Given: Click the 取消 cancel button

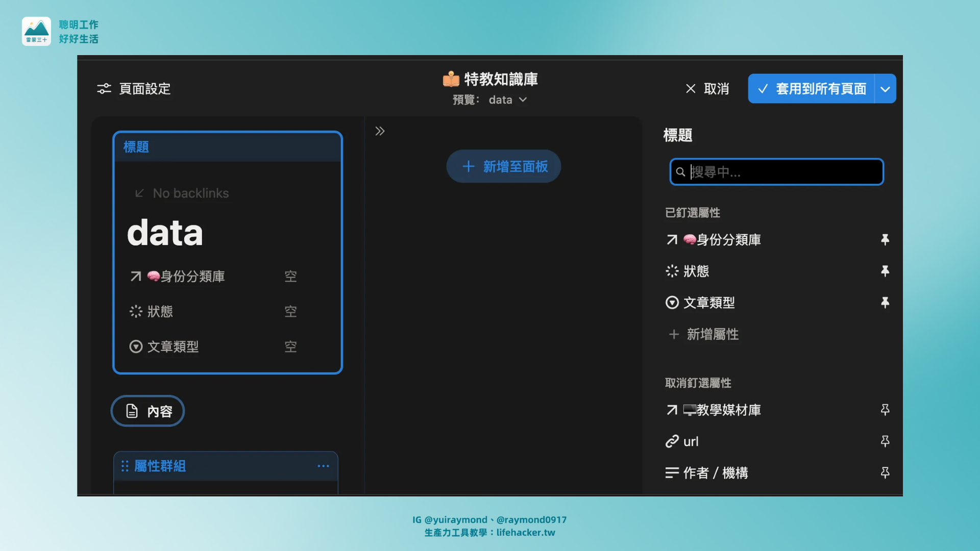Looking at the screenshot, I should pos(707,89).
